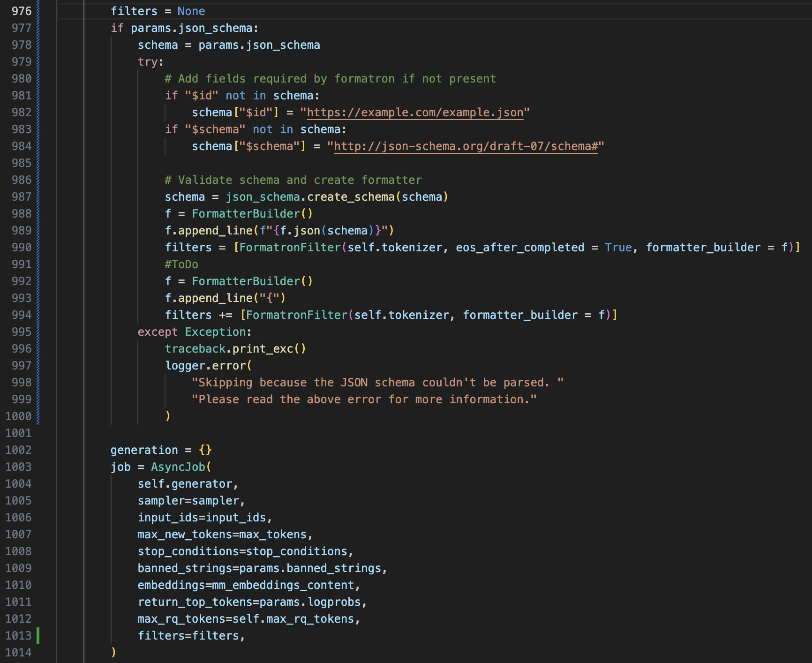Screen dimensions: 812x663
Task: Click the 'f.append_line(f"{f.json(schema)}")' call
Action: coord(279,231)
